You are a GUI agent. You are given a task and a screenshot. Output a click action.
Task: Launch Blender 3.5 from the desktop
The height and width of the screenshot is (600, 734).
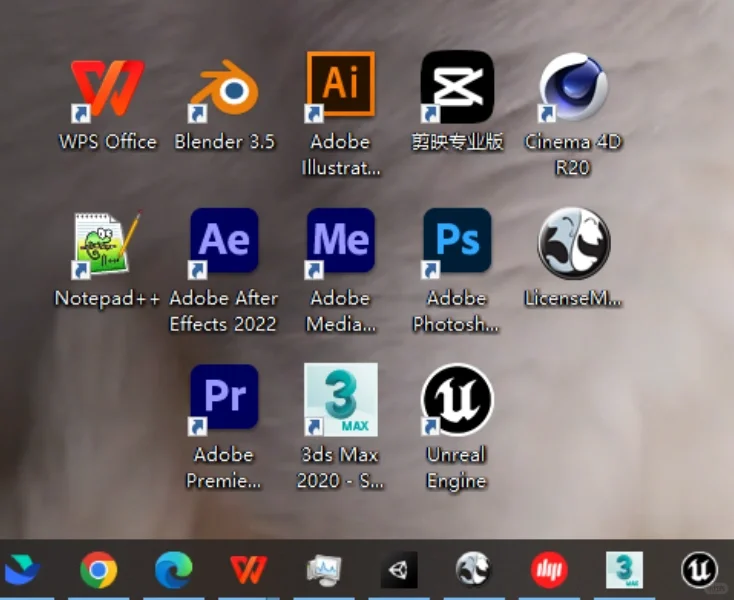point(224,88)
